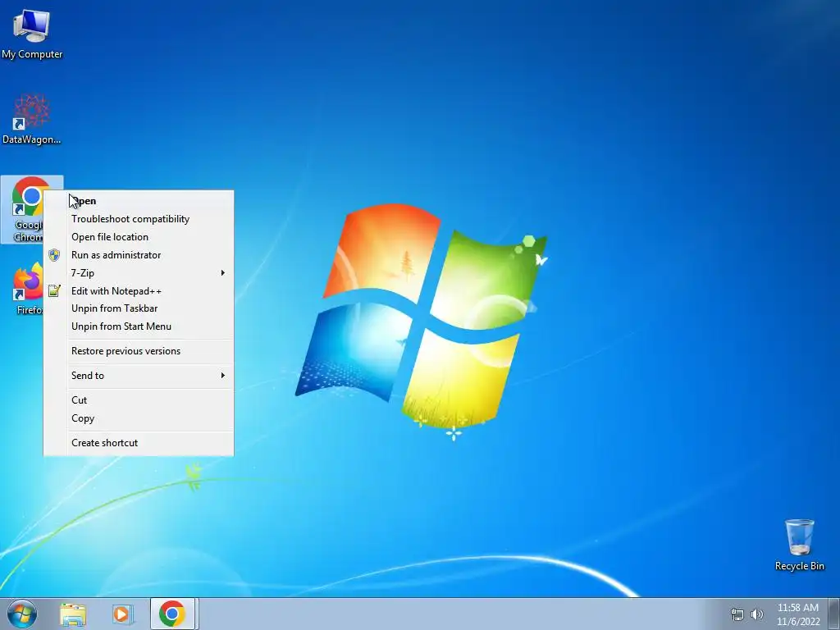Choose Restore previous versions
The image size is (840, 630).
138,351
